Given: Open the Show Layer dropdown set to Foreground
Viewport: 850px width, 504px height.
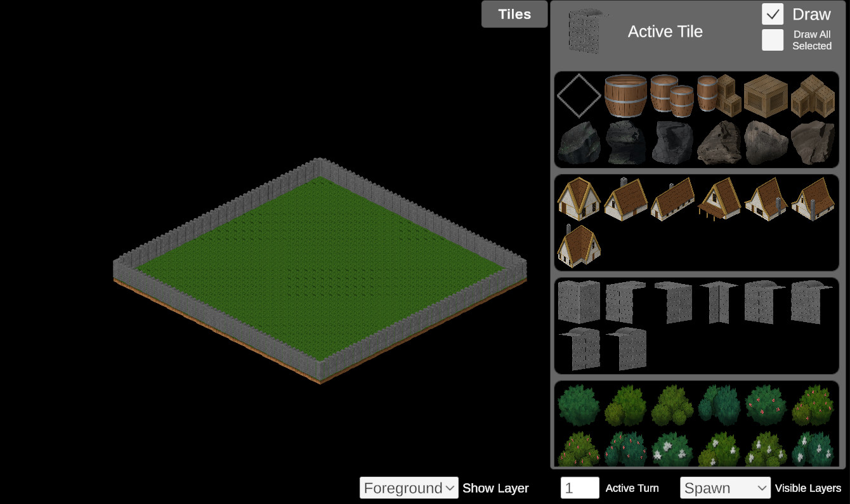Looking at the screenshot, I should 409,488.
